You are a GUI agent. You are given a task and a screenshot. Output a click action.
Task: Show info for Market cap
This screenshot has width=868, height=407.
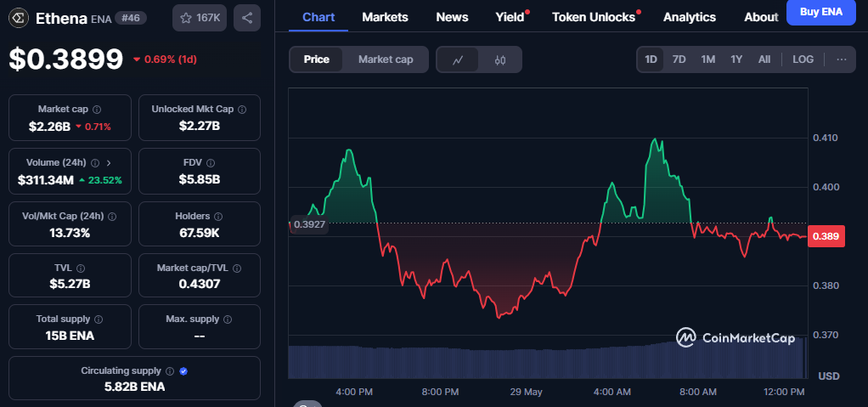(x=97, y=110)
